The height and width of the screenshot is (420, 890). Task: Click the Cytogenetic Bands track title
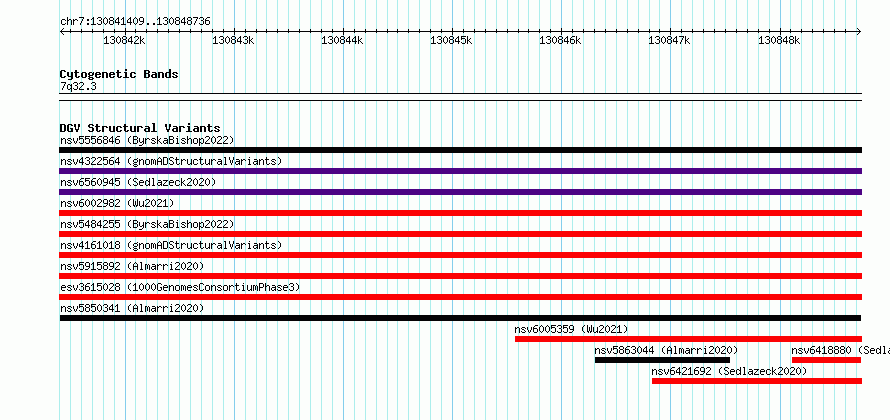coord(119,74)
